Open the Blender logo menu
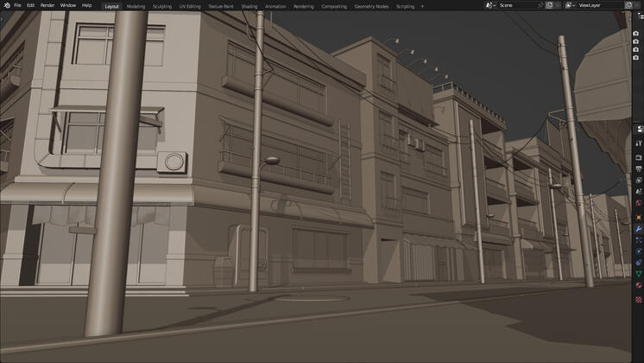Image resolution: width=644 pixels, height=363 pixels. (x=7, y=5)
